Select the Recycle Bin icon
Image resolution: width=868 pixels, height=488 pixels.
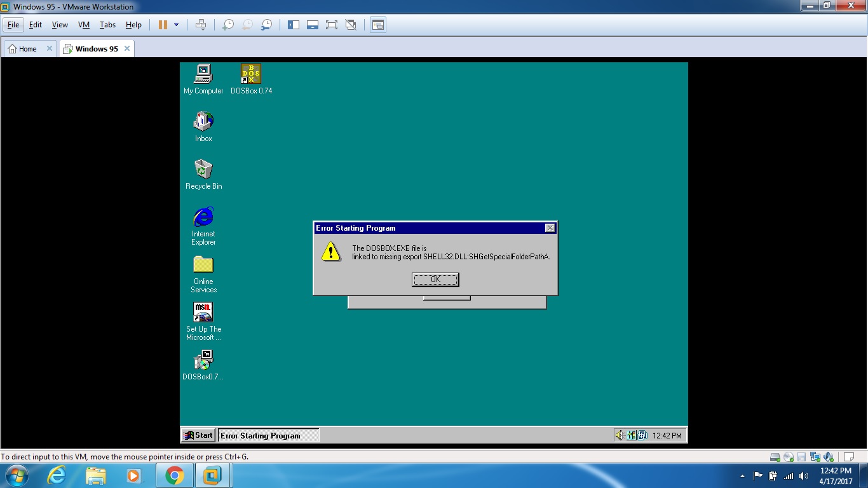pyautogui.click(x=203, y=175)
